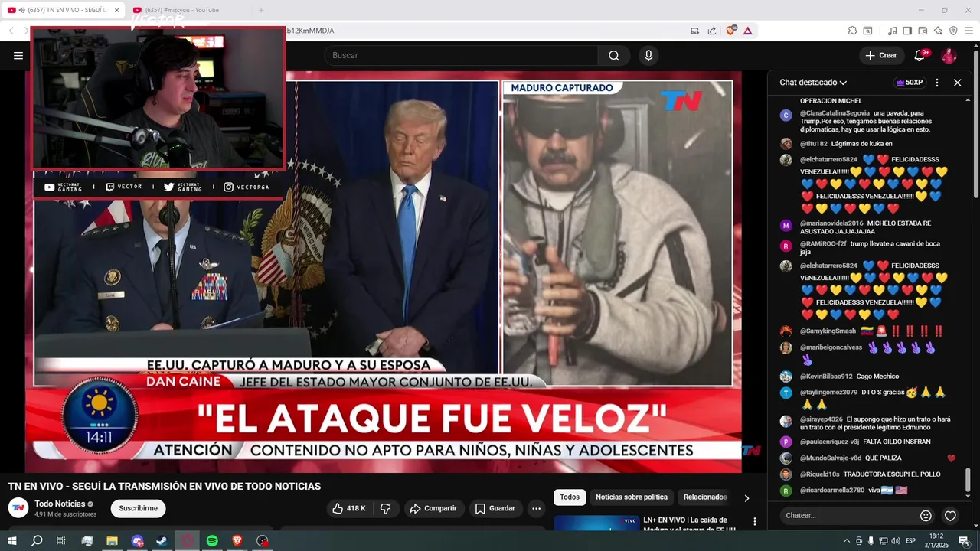Open the Brave VPN shield icon
Screen dimensions: 980x551
click(953, 31)
